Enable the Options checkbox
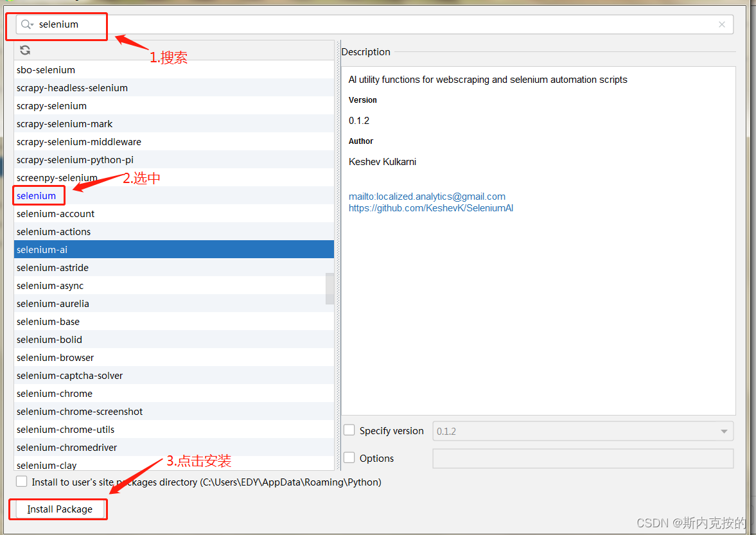This screenshot has height=535, width=756. 349,458
